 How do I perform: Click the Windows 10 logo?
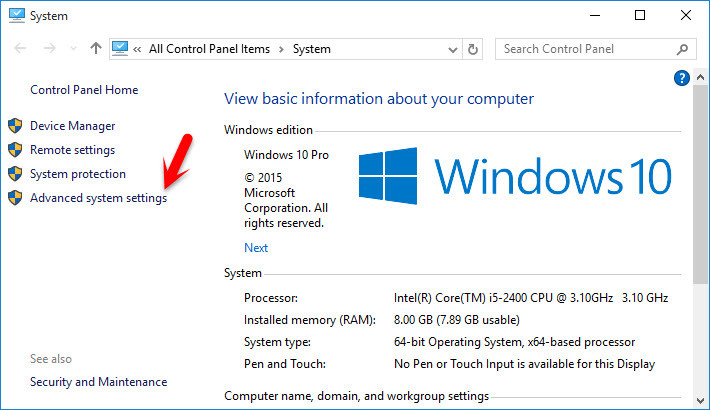pos(515,176)
